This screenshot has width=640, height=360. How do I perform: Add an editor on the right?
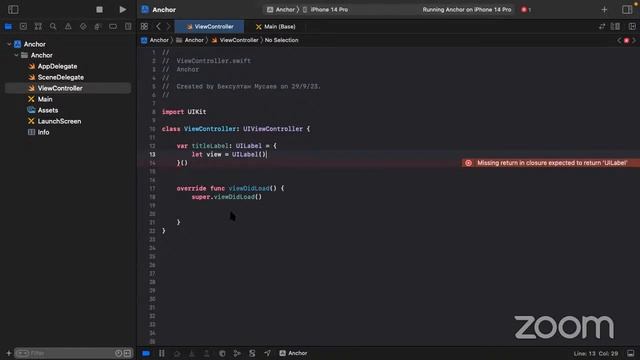point(632,27)
